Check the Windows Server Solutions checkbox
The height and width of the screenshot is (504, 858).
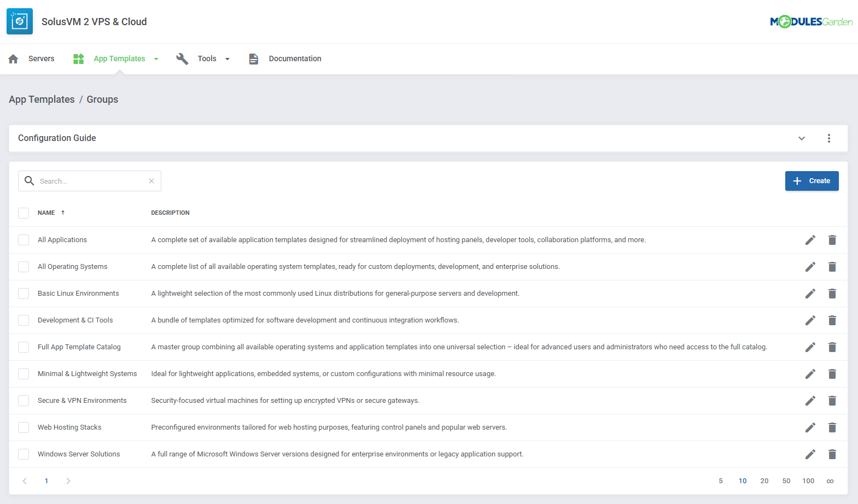coord(24,454)
